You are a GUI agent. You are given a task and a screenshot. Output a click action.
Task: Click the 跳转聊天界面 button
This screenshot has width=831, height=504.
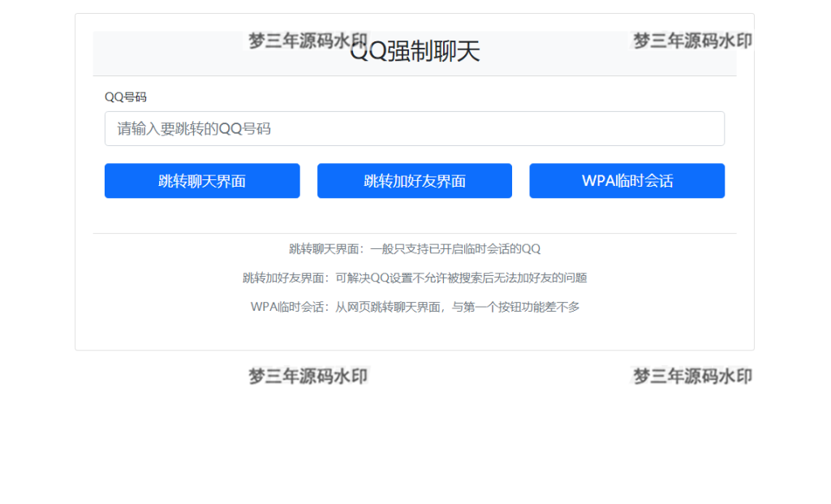[x=202, y=181]
